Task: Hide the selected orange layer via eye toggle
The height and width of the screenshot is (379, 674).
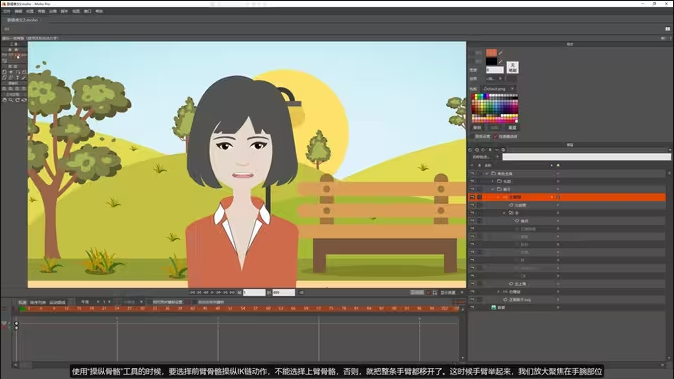Action: point(472,197)
